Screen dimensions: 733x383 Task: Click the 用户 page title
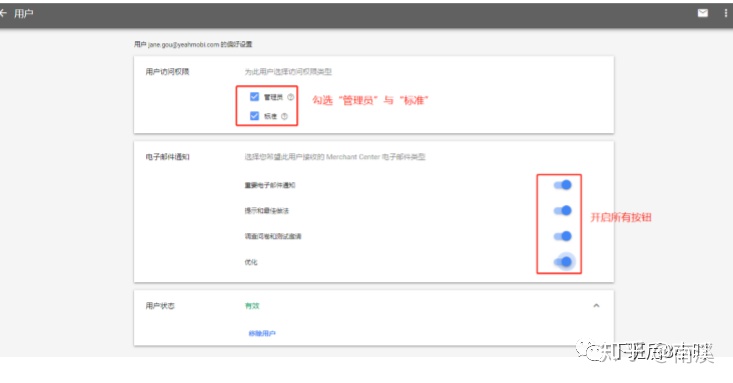(23, 14)
